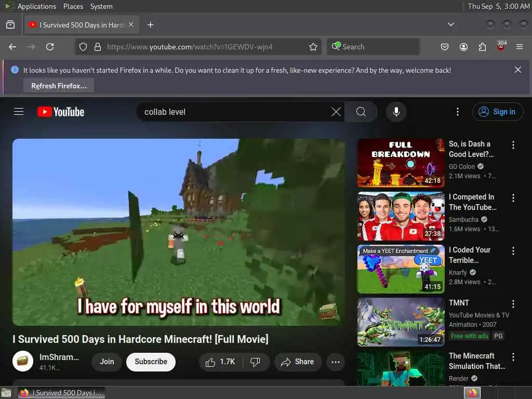This screenshot has height=399, width=532.
Task: Open the Sambucha video thumbnail
Action: point(401,216)
